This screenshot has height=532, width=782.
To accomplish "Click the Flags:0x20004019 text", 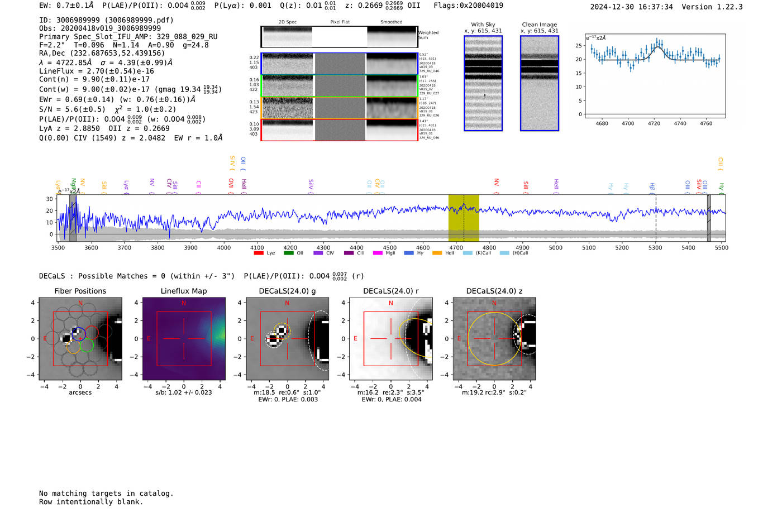I will pos(468,6).
